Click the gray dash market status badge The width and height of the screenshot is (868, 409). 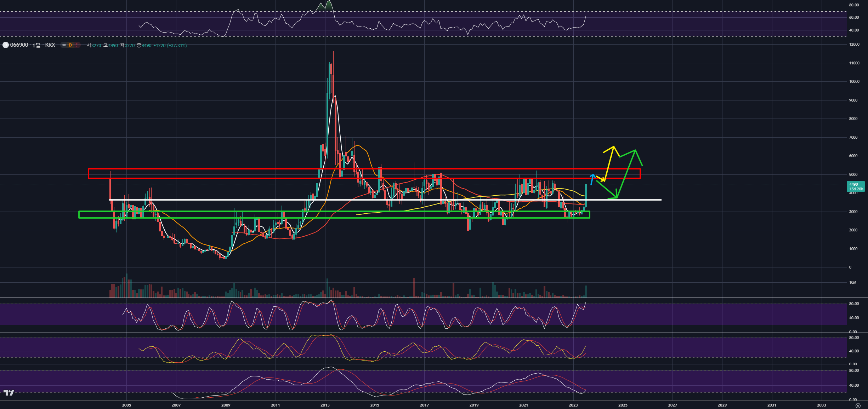coord(64,45)
